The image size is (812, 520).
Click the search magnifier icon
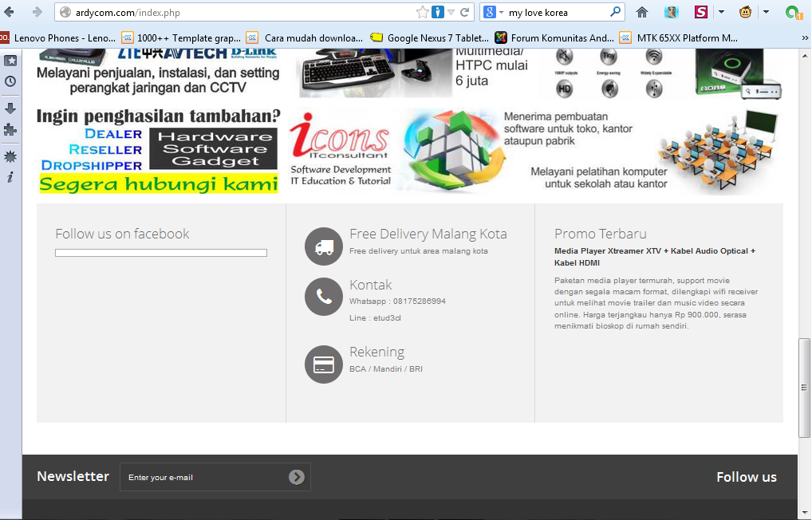tap(615, 12)
